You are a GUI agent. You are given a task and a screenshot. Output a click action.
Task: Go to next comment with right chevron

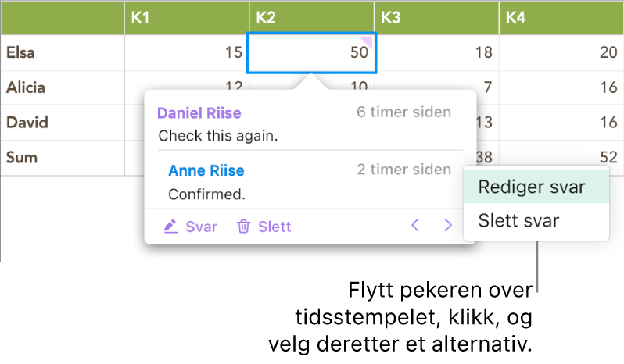click(x=448, y=226)
